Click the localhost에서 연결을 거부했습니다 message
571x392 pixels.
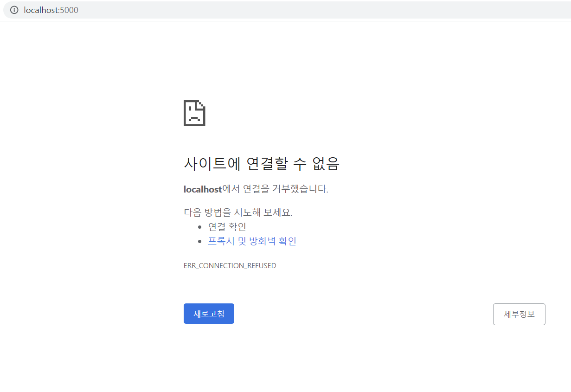coord(256,189)
